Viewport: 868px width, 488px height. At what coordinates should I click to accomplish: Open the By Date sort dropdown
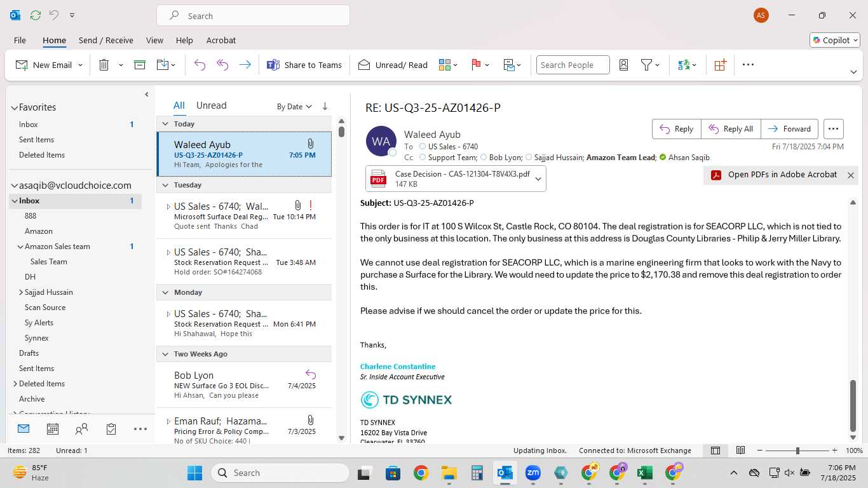point(294,106)
